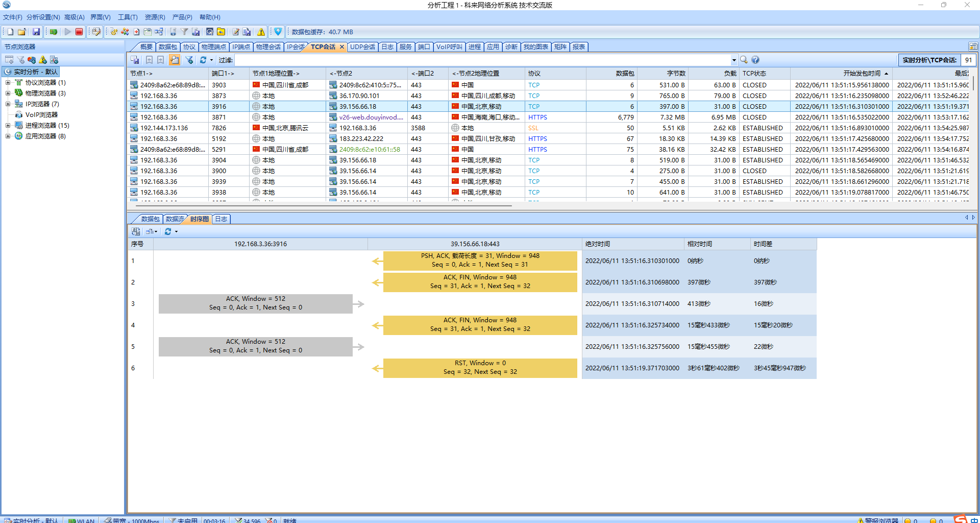This screenshot has width=980, height=523.
Task: Click the sequence numbering icon in the timing diagram toolbar
Action: (136, 231)
